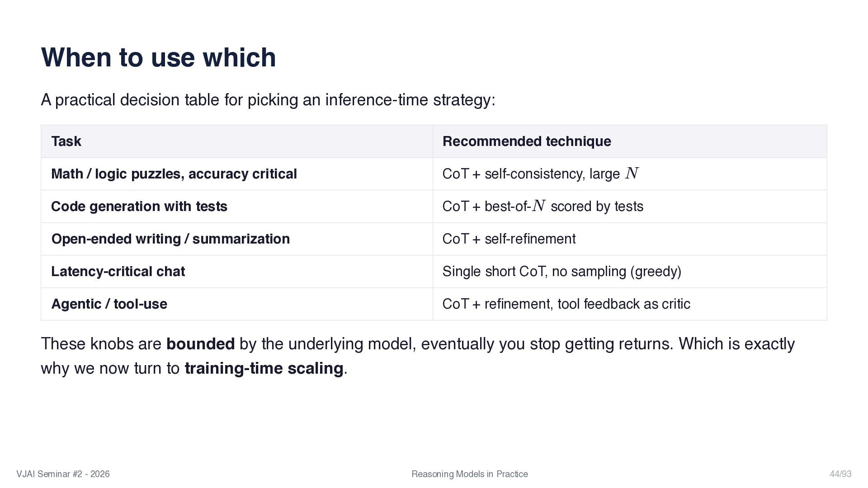The height and width of the screenshot is (488, 868).
Task: Select the "Agentic / tool-use" row label
Action: (x=109, y=304)
